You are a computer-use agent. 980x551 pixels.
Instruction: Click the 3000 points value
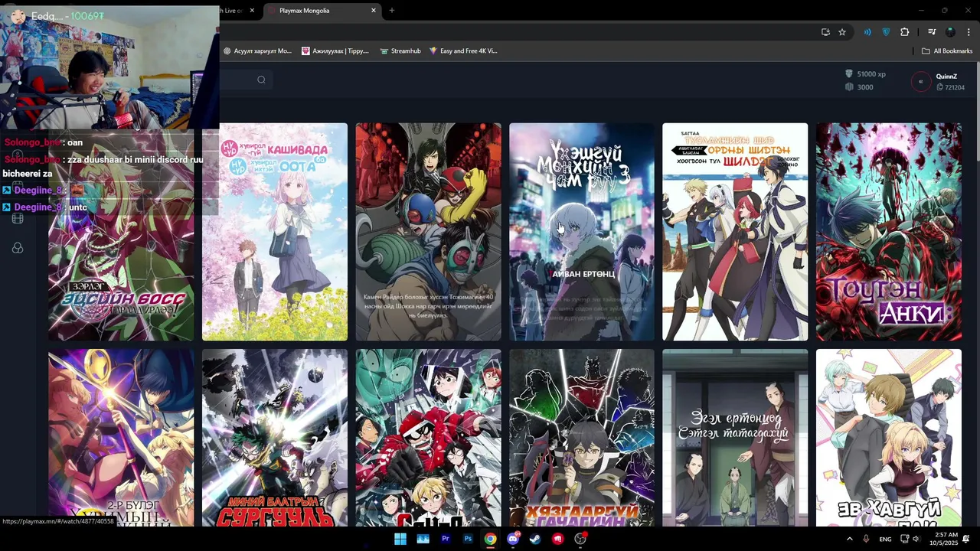click(865, 87)
